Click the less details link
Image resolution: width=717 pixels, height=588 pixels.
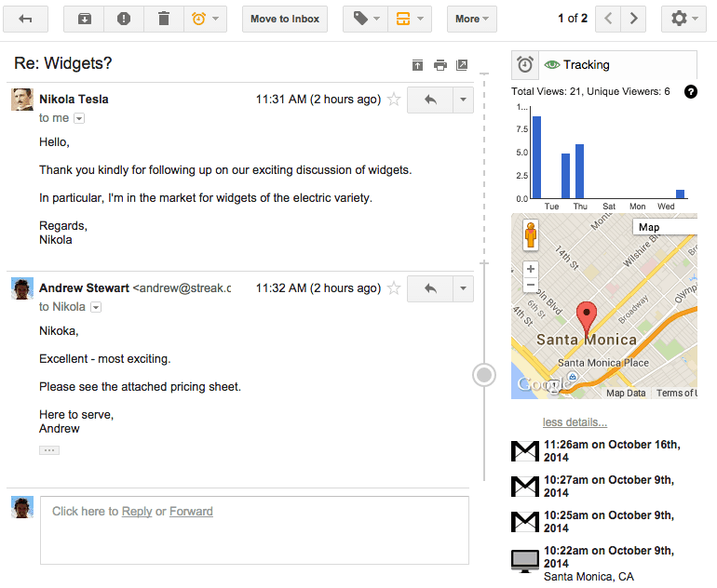(x=575, y=422)
